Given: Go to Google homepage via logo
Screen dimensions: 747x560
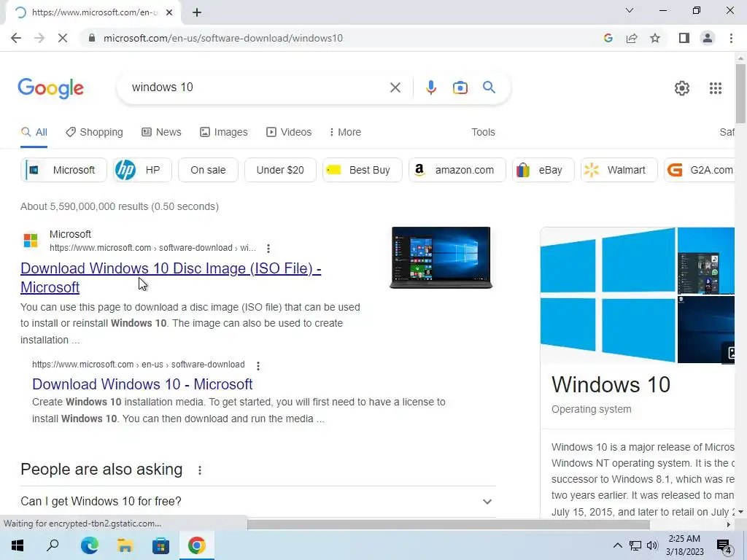Looking at the screenshot, I should coord(50,88).
